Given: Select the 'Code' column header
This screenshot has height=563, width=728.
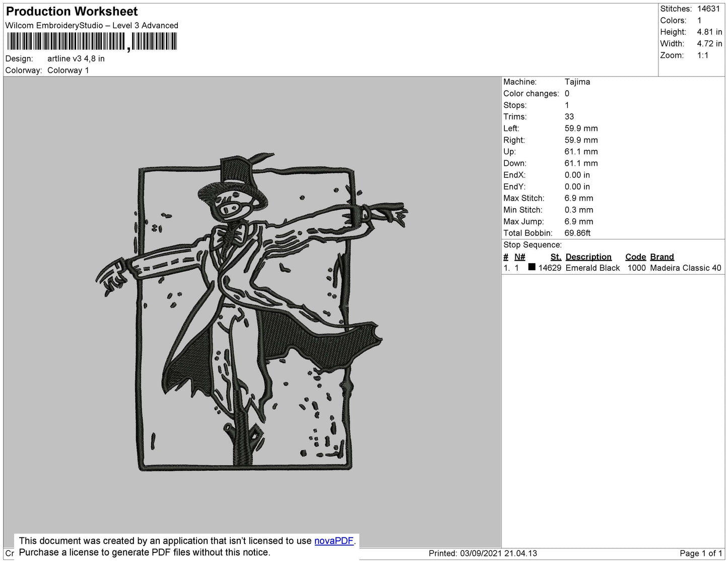Looking at the screenshot, I should pyautogui.click(x=636, y=257).
